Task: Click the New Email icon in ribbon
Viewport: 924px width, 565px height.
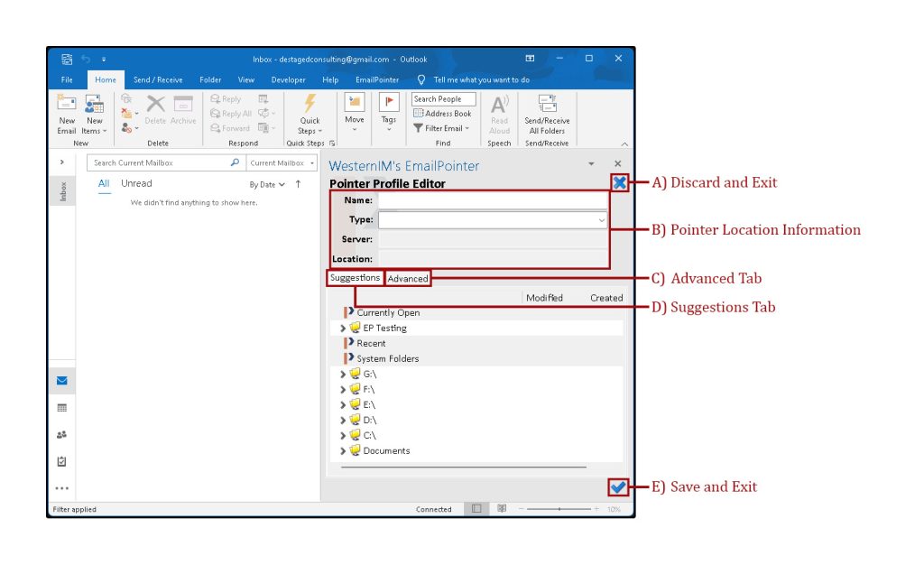Action: click(x=68, y=107)
